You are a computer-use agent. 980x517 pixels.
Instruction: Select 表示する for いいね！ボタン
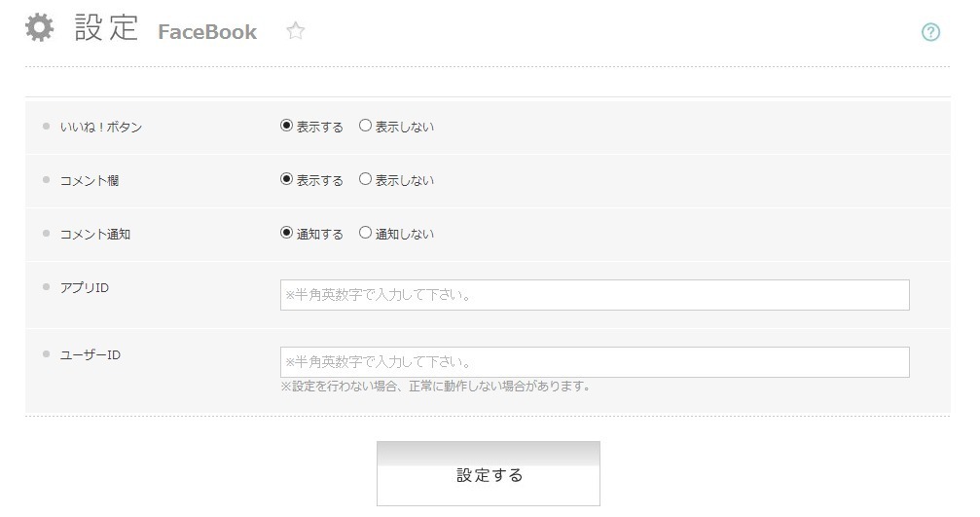pyautogui.click(x=286, y=126)
